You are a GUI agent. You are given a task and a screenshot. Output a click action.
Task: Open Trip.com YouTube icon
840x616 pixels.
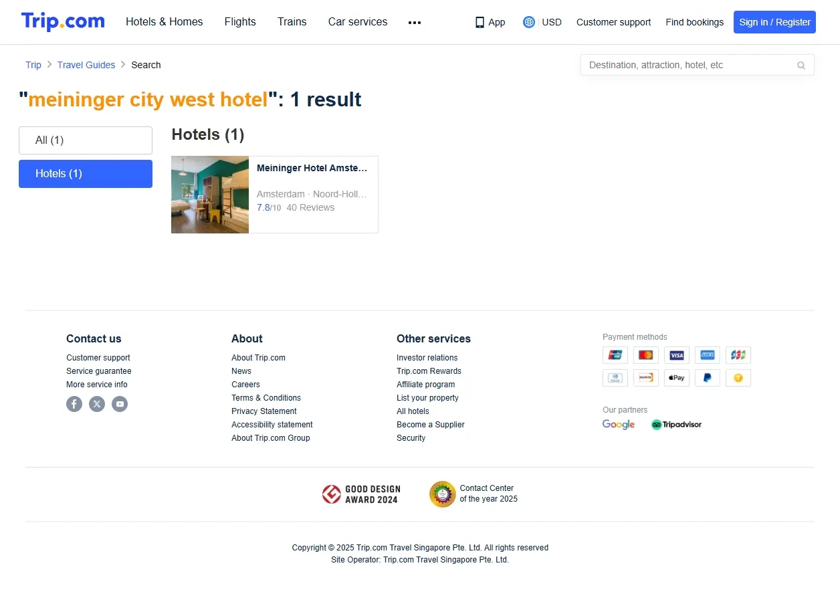(120, 404)
